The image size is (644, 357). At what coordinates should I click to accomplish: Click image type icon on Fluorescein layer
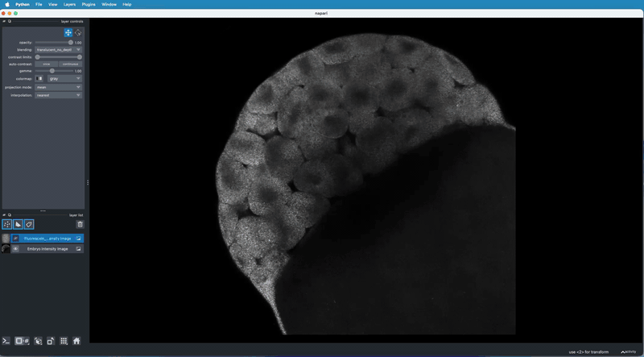[x=78, y=239]
